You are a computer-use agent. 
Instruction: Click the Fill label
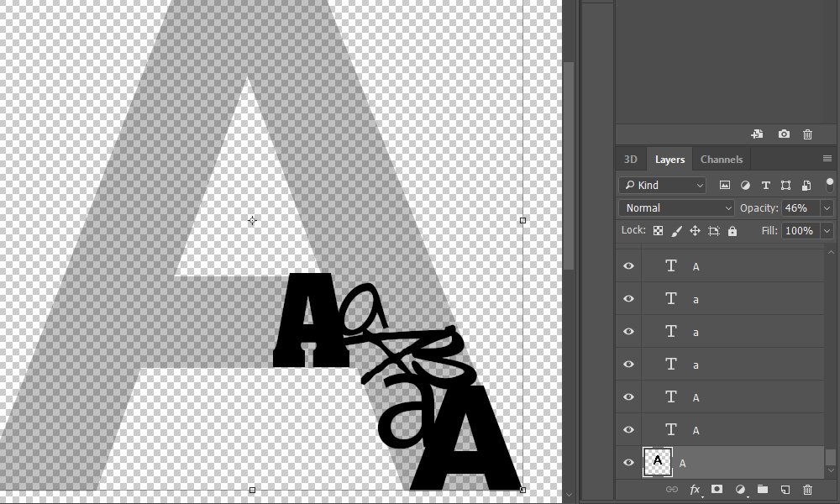(769, 231)
